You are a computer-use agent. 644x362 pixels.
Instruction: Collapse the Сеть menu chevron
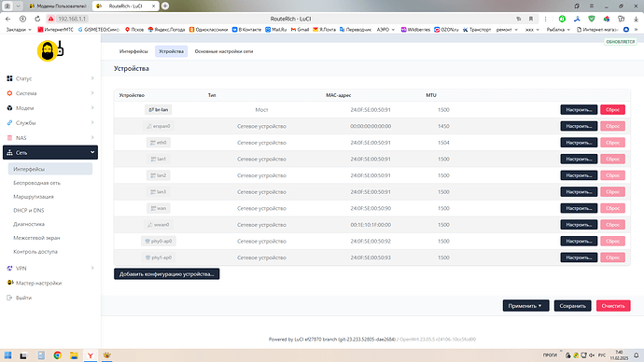coord(92,152)
